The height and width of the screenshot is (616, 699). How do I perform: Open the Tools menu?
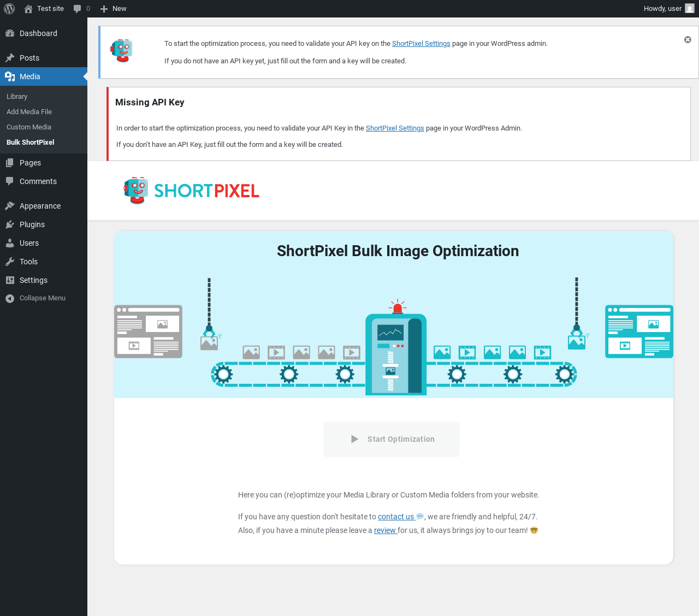[44, 262]
